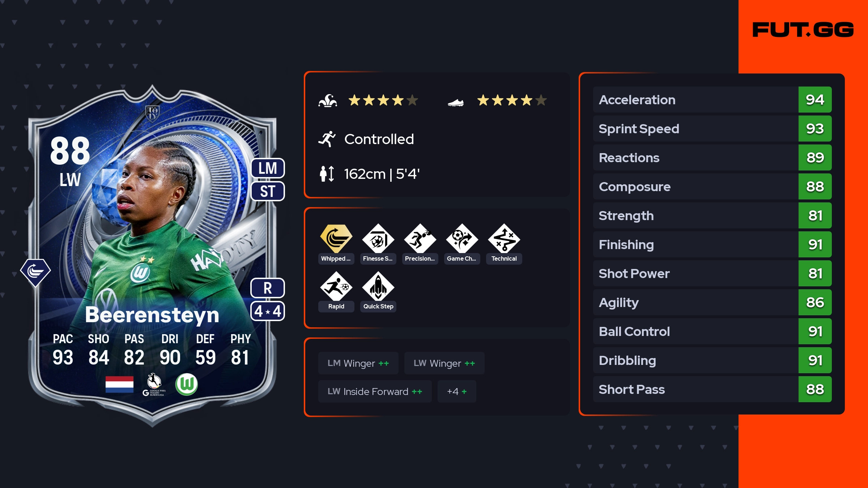The image size is (868, 488).
Task: Select the LW Winger role chip
Action: click(x=444, y=363)
